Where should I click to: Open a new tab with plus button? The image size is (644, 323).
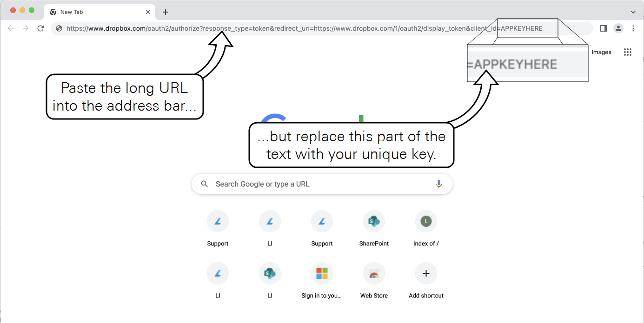pos(166,12)
